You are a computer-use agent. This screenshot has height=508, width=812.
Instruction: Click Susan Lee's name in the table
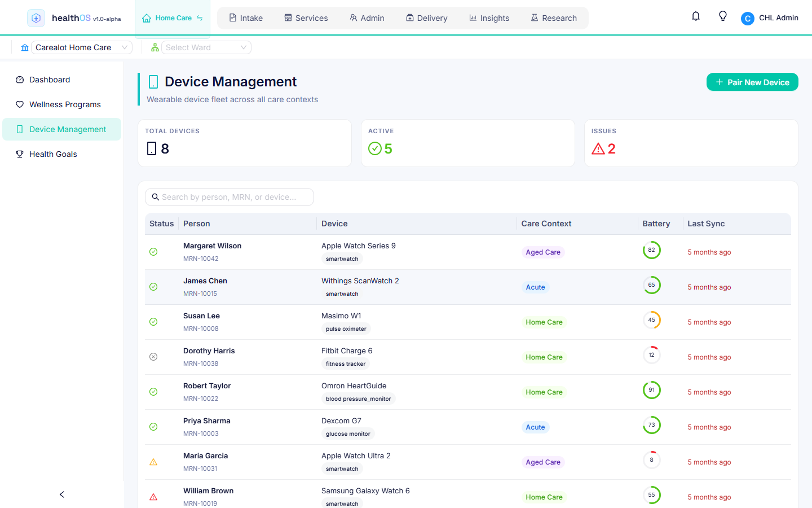click(x=201, y=316)
